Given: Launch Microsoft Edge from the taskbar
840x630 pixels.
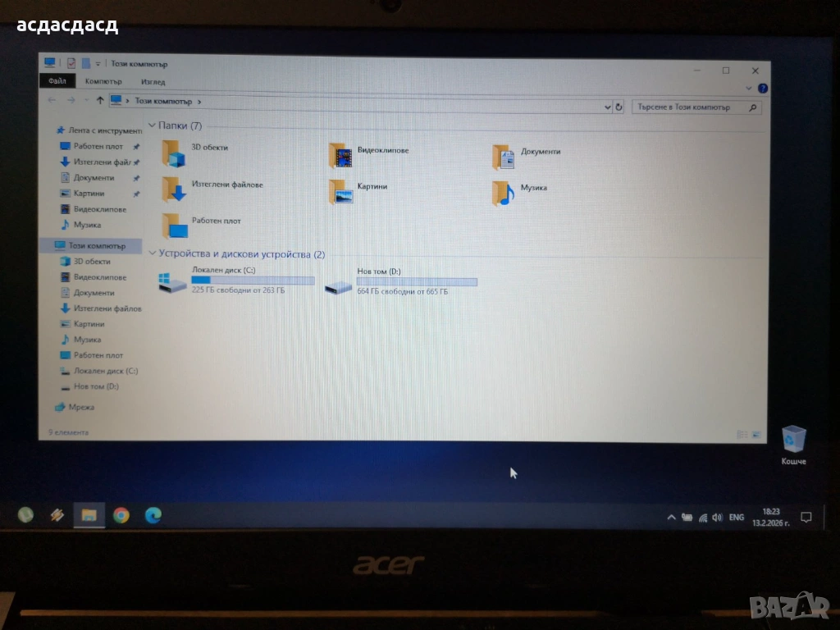Looking at the screenshot, I should (x=153, y=515).
